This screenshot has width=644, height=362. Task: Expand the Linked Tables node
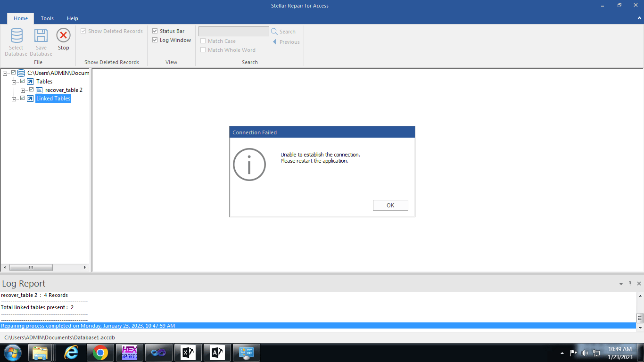pos(14,99)
